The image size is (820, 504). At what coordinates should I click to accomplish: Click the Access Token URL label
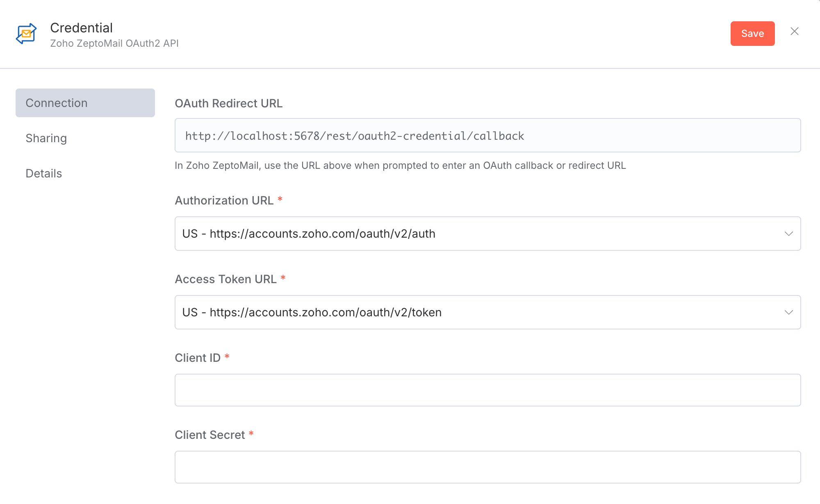225,279
